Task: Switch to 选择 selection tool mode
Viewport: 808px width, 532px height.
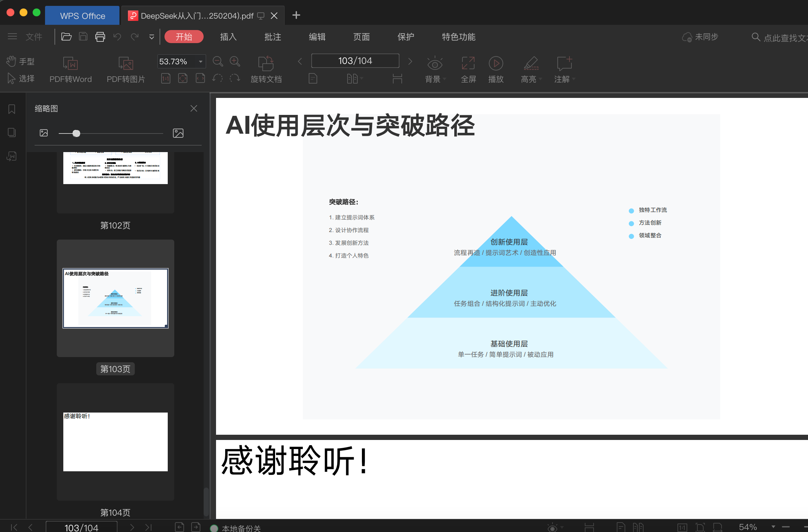Action: click(20, 79)
